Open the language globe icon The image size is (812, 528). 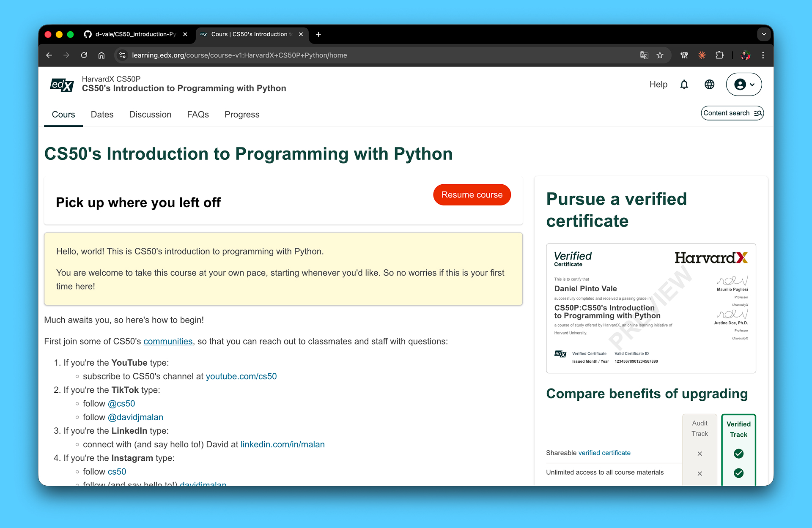(709, 85)
